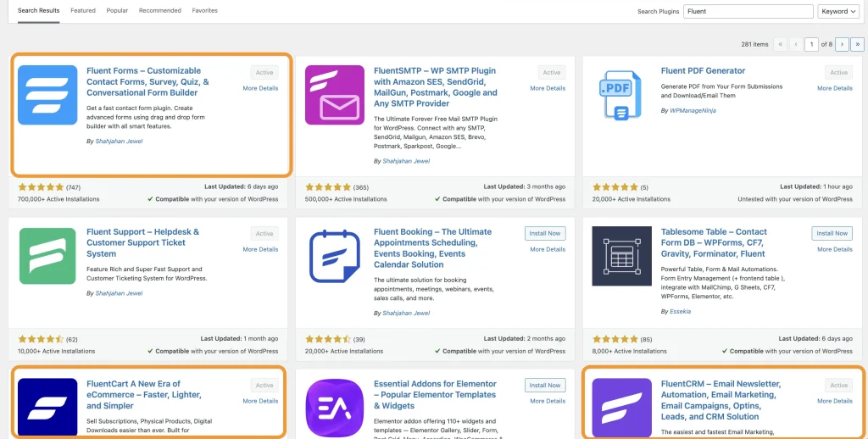Click the green Fluent Support icon
The image size is (868, 439).
click(x=47, y=256)
